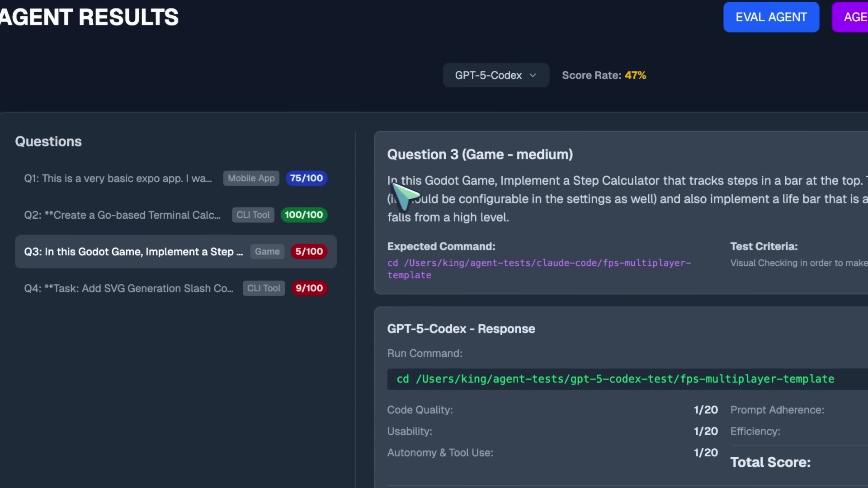Select question Q3 Godot Game Step
The image size is (868, 488).
tap(176, 252)
